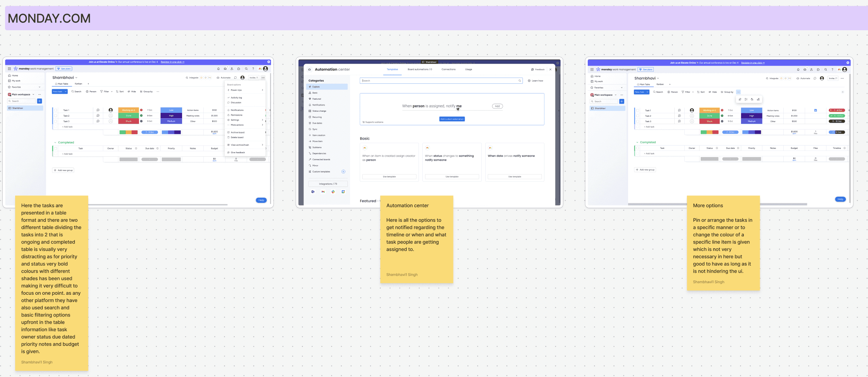This screenshot has height=377, width=868.
Task: Open notifications bell in first screenshot's top bar
Action: pyautogui.click(x=218, y=69)
